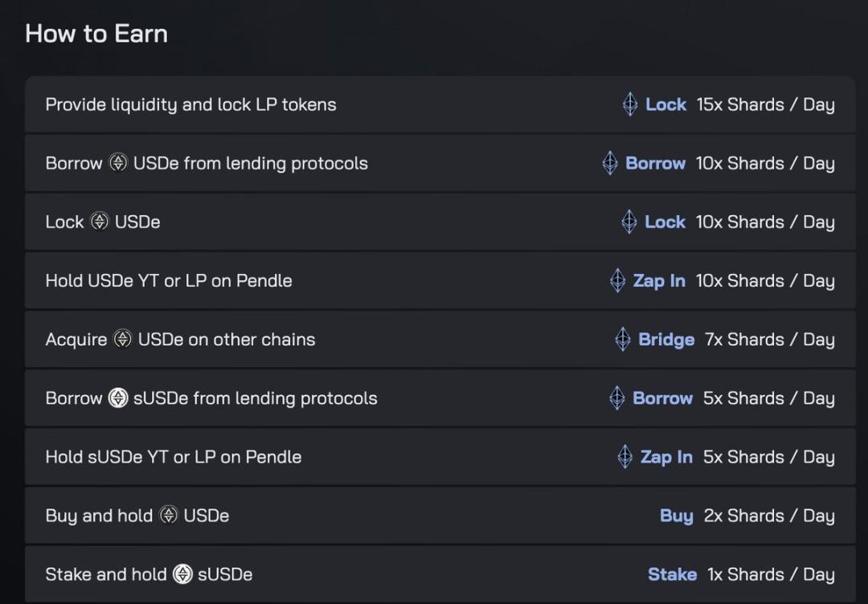This screenshot has width=868, height=604.
Task: Click the Stake action for sUSDe
Action: pyautogui.click(x=673, y=574)
